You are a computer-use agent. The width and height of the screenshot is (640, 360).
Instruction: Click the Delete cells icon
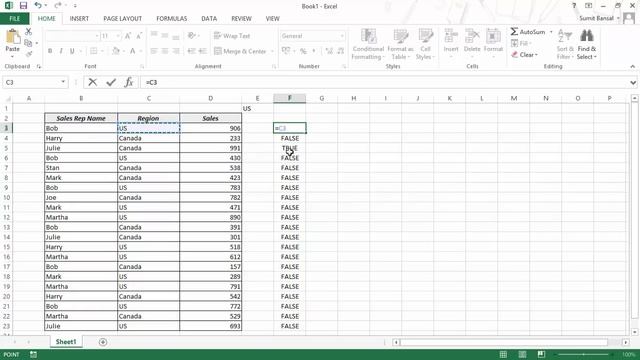click(x=472, y=36)
